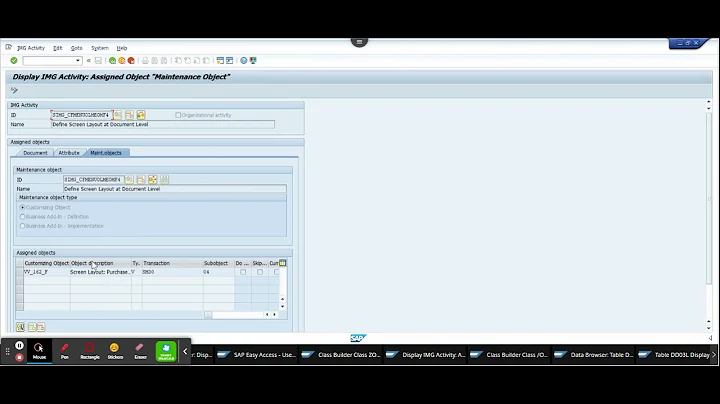Click the Save icon in toolbar

[x=98, y=61]
